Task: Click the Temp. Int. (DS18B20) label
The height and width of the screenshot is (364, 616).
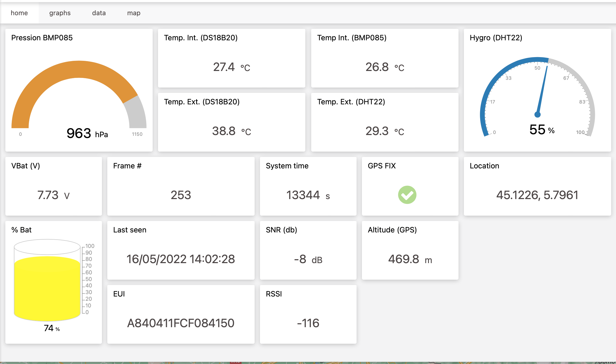Action: (201, 38)
